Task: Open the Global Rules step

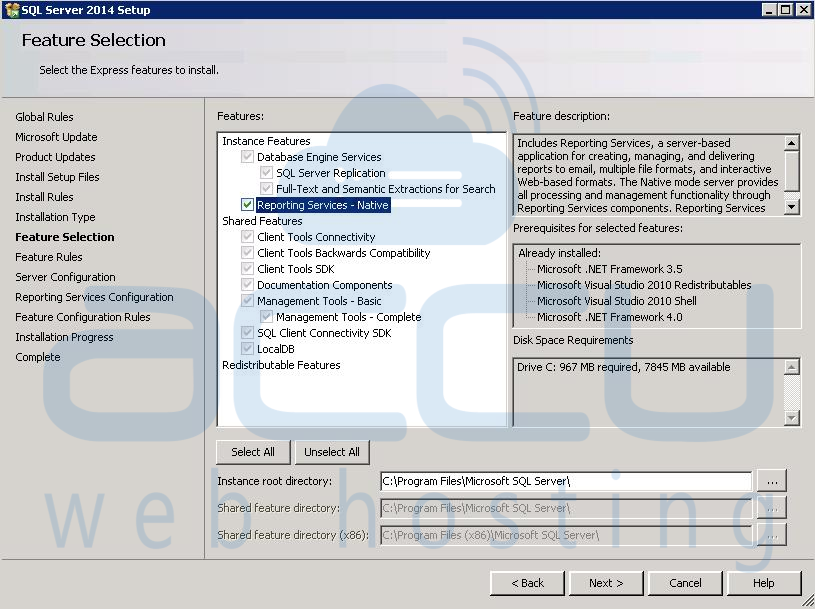Action: click(44, 117)
